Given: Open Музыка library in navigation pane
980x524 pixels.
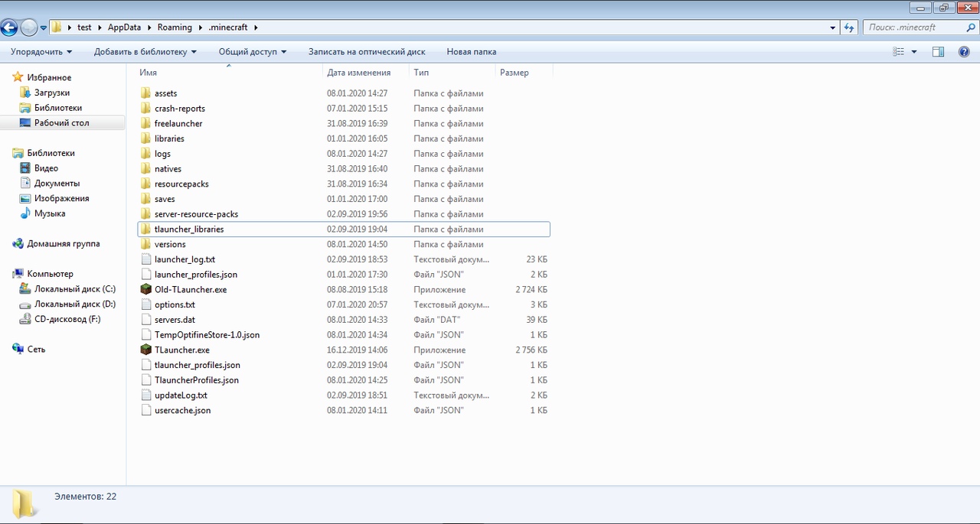Looking at the screenshot, I should point(50,213).
